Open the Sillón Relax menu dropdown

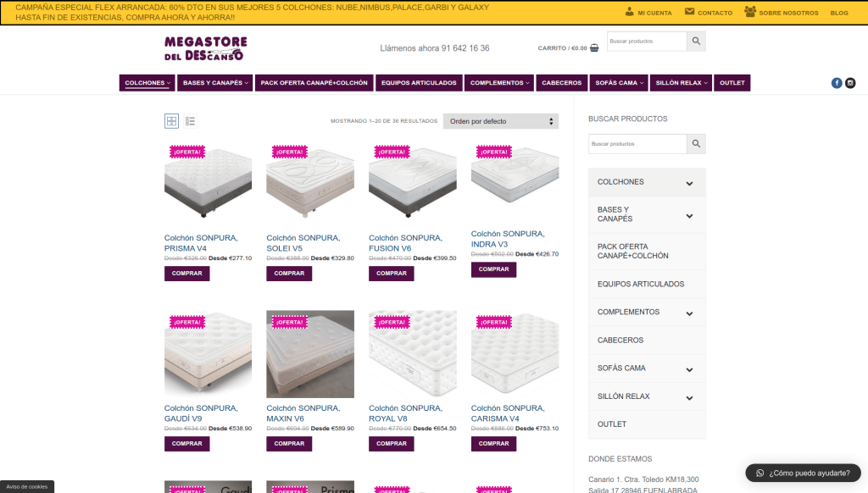pos(681,83)
